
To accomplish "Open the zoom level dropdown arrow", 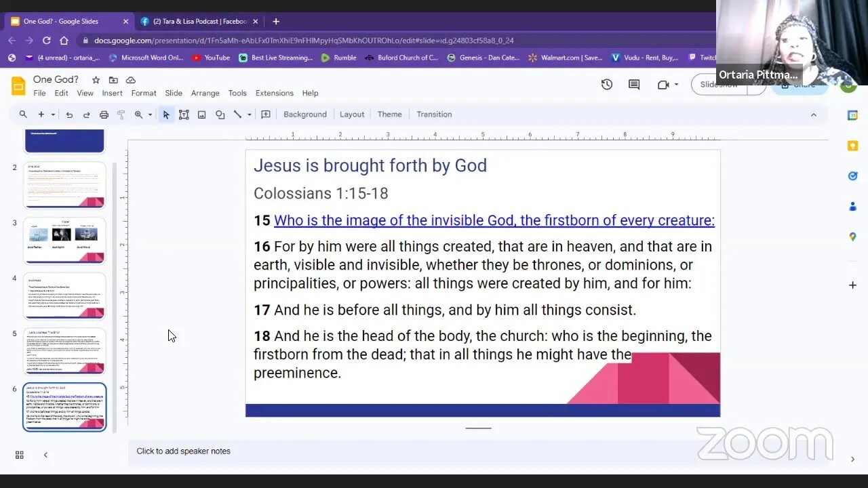I will (150, 115).
